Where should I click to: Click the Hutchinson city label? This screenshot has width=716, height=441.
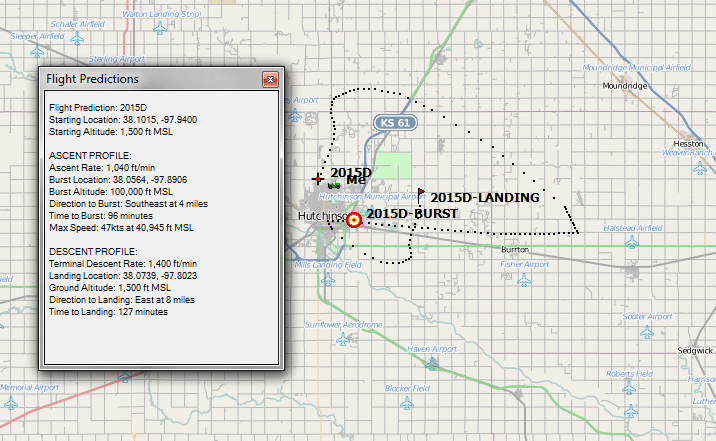(322, 216)
